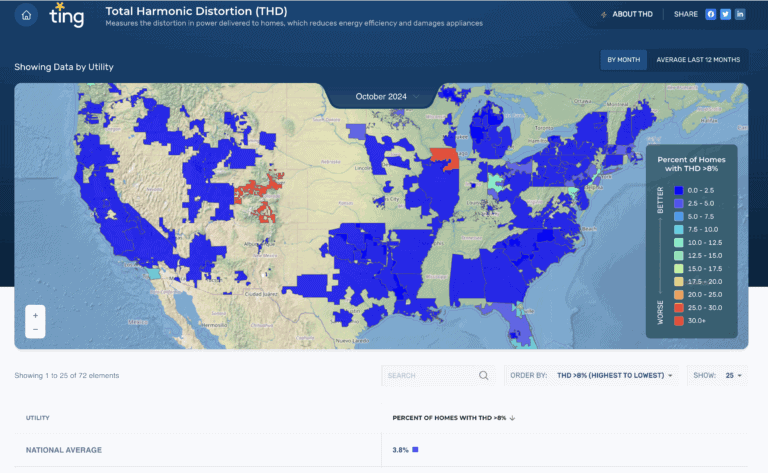Open the Ting logo
This screenshot has width=768, height=473.
pos(67,15)
